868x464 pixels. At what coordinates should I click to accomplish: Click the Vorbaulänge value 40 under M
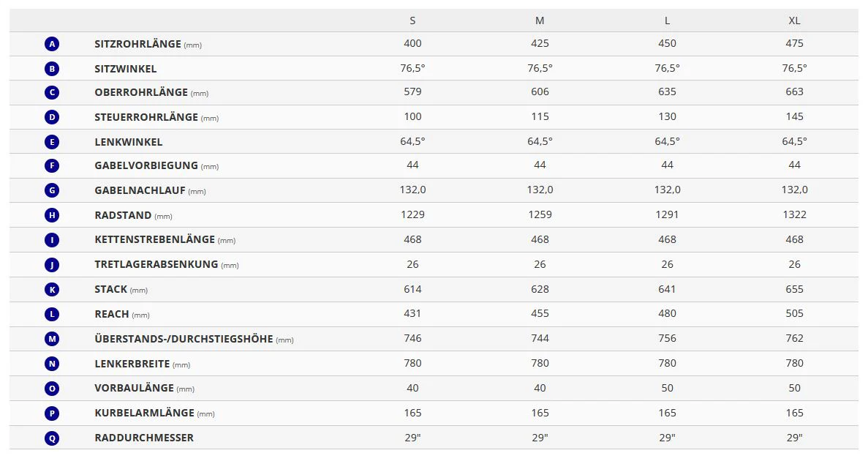540,388
